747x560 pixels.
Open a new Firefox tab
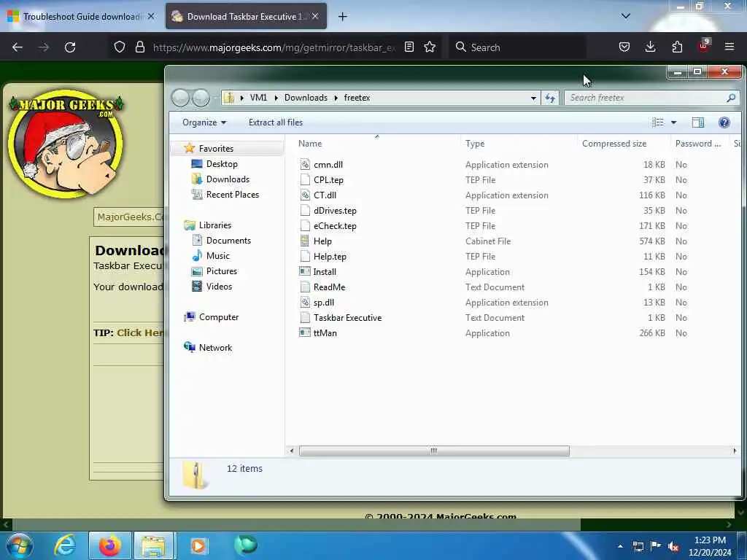click(343, 17)
